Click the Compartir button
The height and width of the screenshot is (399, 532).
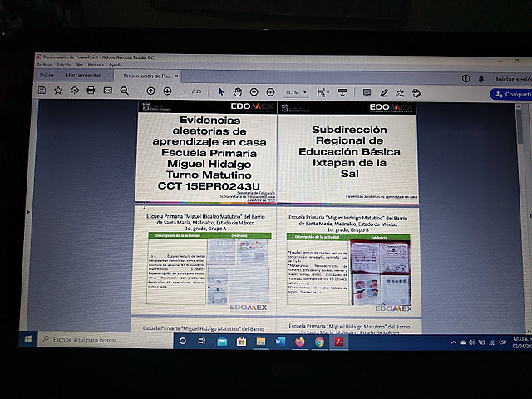point(512,94)
